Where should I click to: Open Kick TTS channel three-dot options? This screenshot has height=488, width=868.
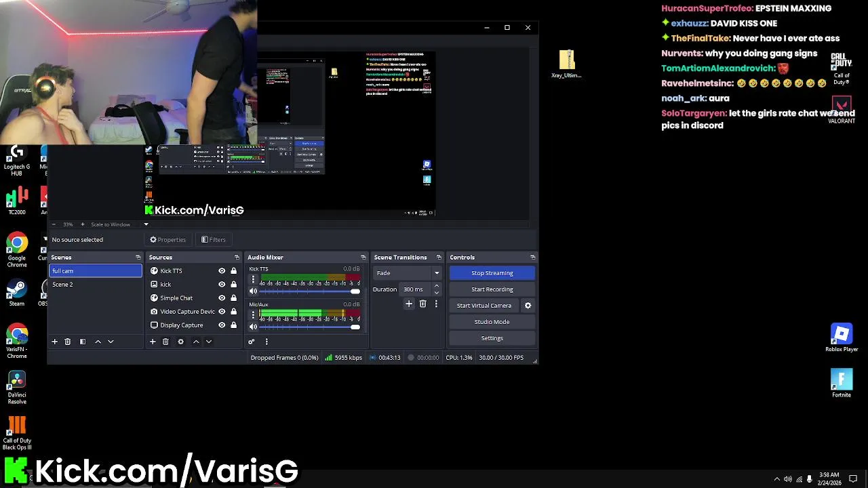(253, 279)
